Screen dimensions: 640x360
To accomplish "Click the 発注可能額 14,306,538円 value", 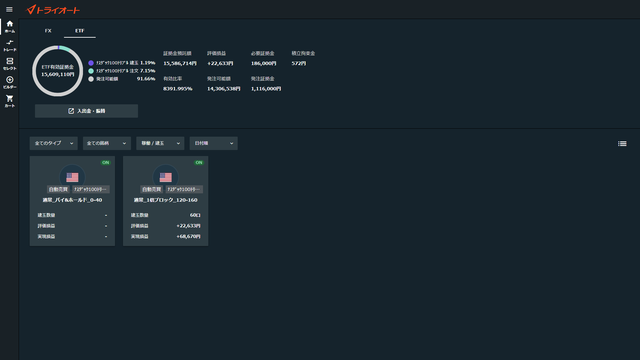I will (224, 89).
